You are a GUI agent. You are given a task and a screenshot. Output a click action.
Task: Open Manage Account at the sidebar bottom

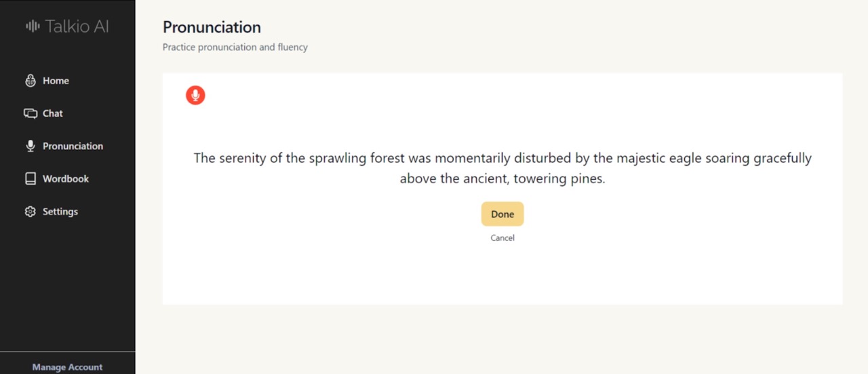click(x=67, y=367)
